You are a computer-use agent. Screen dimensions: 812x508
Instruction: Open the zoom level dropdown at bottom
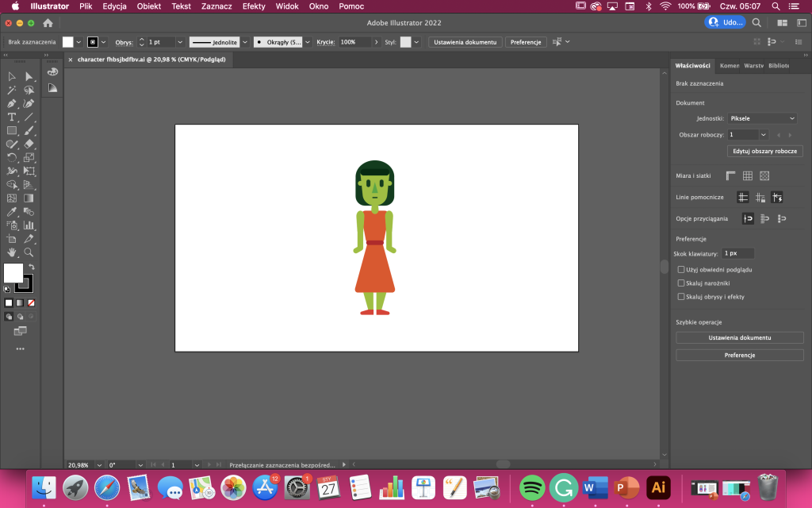coord(99,465)
